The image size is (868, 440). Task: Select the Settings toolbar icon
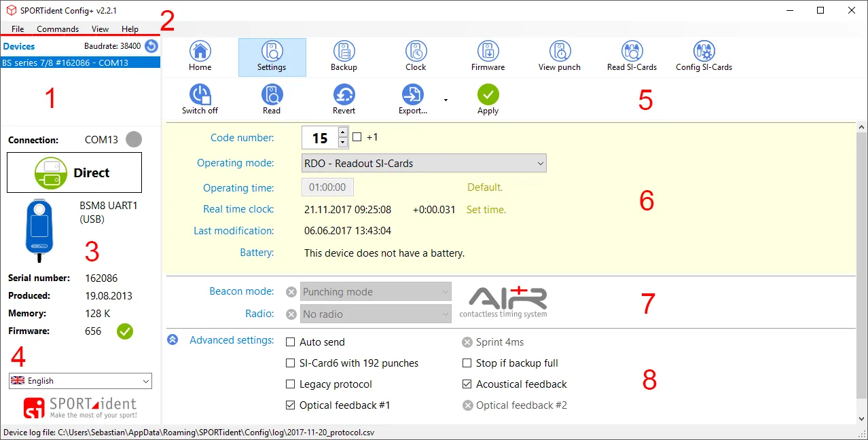(272, 51)
